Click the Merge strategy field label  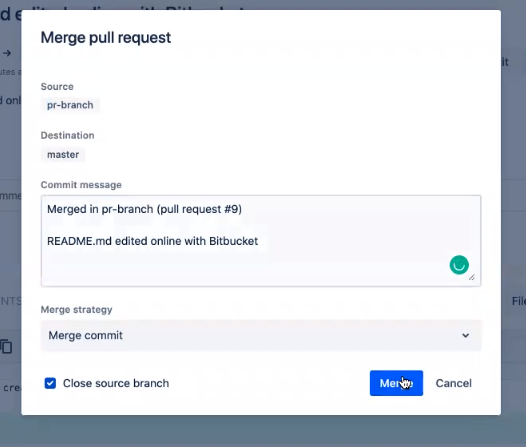76,310
